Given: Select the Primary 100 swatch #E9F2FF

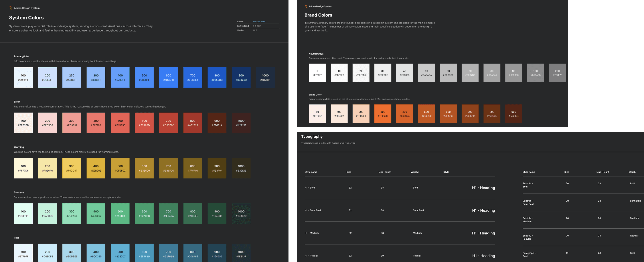Looking at the screenshot, I should click(x=23, y=77).
